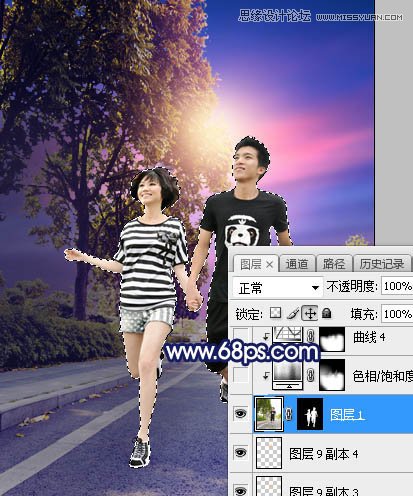
Task: Switch to the 路径 (Paths) tab
Action: point(334,264)
